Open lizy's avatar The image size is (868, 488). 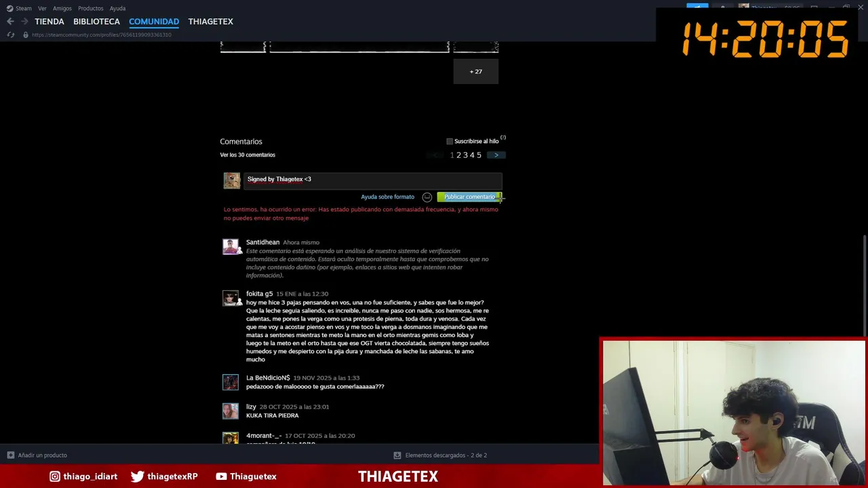pos(231,411)
